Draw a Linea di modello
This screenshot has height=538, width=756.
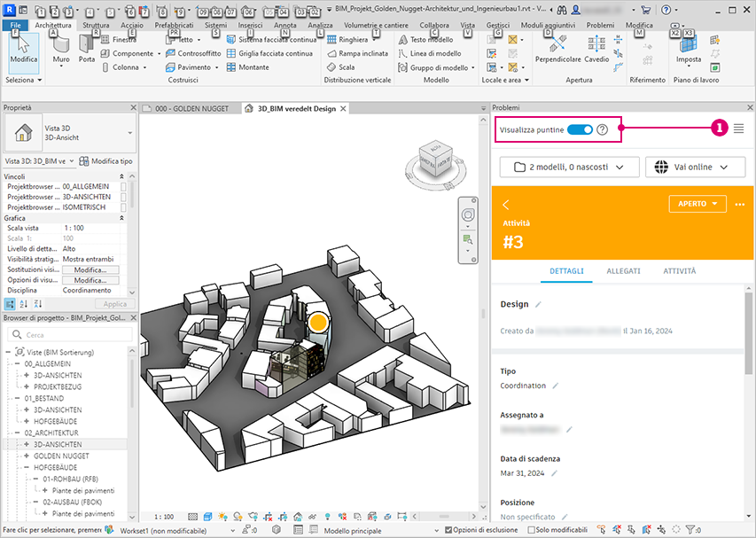click(x=430, y=53)
